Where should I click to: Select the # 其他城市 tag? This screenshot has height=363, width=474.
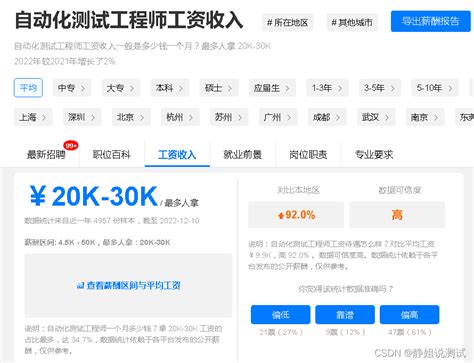tap(352, 23)
